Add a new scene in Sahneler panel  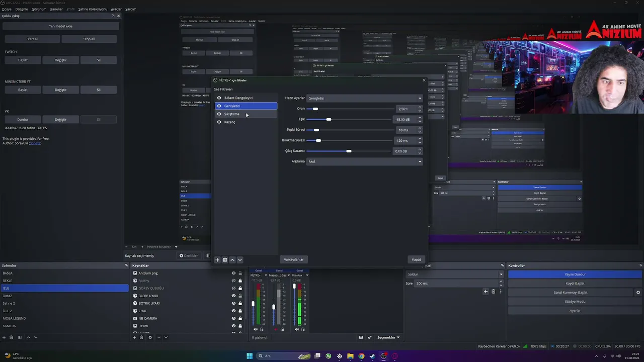(x=4, y=337)
